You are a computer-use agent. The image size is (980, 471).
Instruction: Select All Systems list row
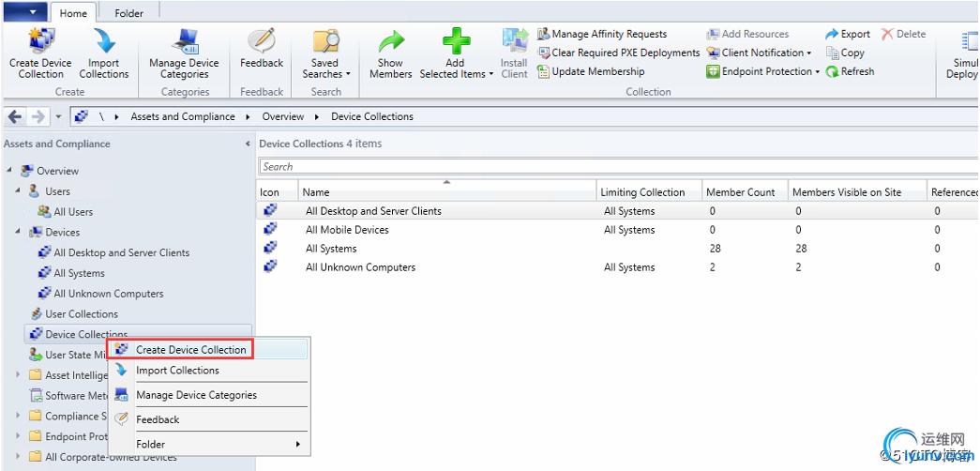(x=617, y=249)
